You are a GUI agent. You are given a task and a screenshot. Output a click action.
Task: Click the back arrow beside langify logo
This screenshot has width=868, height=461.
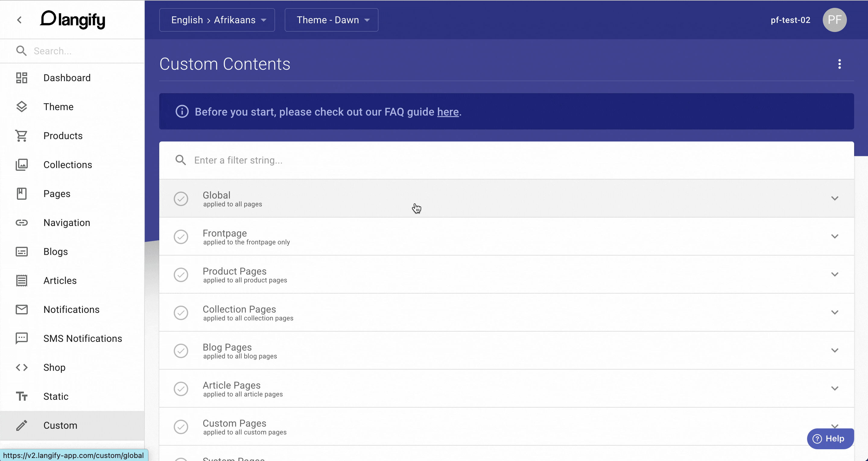(20, 20)
